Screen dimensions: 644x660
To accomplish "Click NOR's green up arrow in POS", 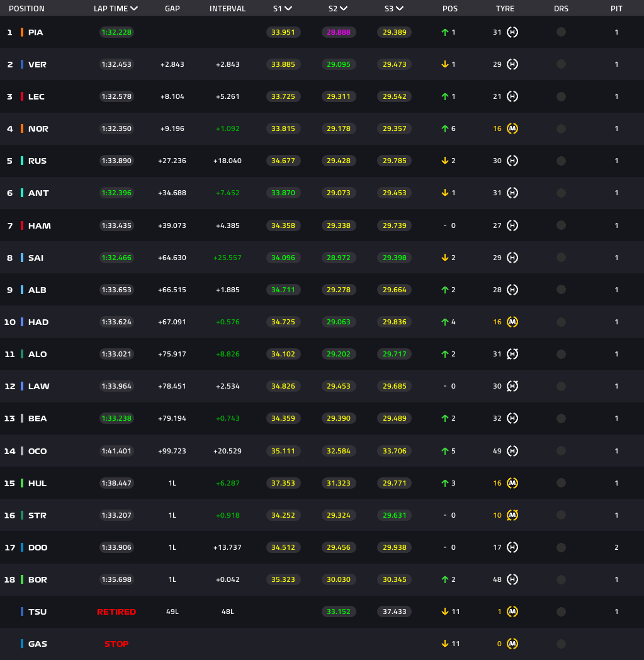I will click(444, 128).
